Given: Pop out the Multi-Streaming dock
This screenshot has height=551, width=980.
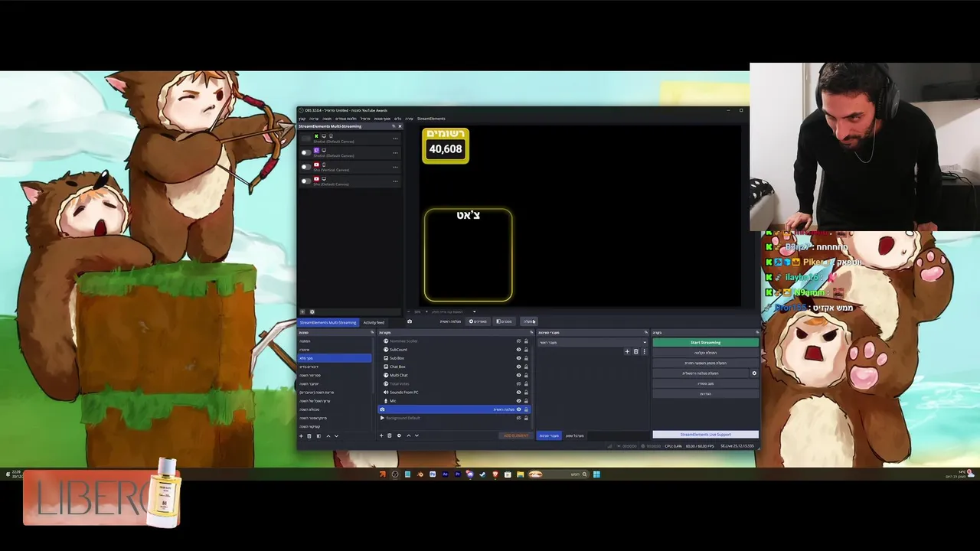Looking at the screenshot, I should pos(394,126).
